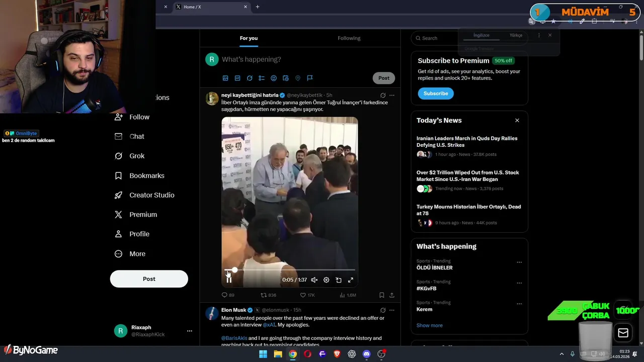Viewport: 644px width, 362px height.
Task: Open options for Kerem trend
Action: (x=519, y=304)
